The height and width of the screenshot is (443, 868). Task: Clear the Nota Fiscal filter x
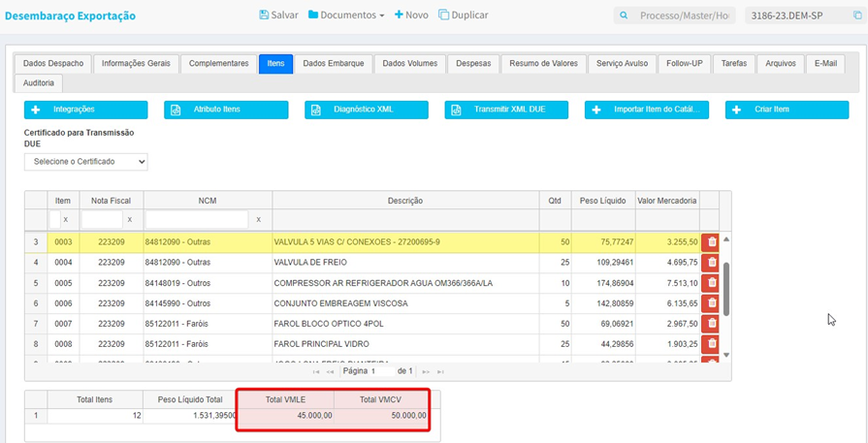(130, 220)
